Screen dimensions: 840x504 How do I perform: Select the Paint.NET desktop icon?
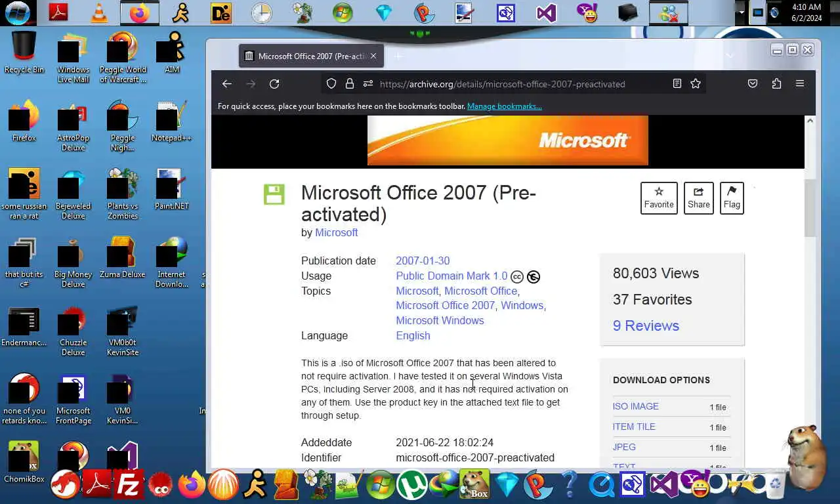[171, 190]
